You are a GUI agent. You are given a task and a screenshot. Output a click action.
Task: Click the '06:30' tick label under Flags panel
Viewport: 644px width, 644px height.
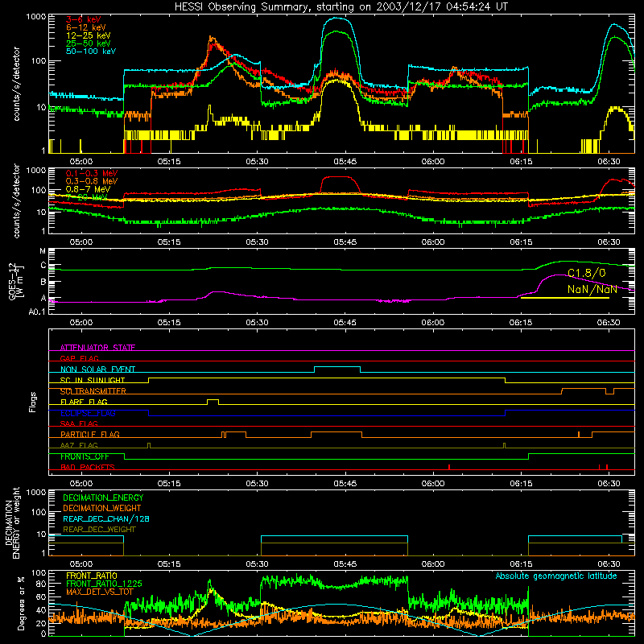coord(609,484)
